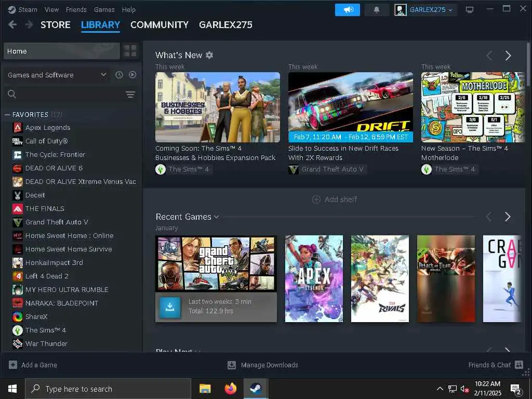Viewport: 532px width, 399px height.
Task: Click the Manage Downloads label
Action: (270, 365)
